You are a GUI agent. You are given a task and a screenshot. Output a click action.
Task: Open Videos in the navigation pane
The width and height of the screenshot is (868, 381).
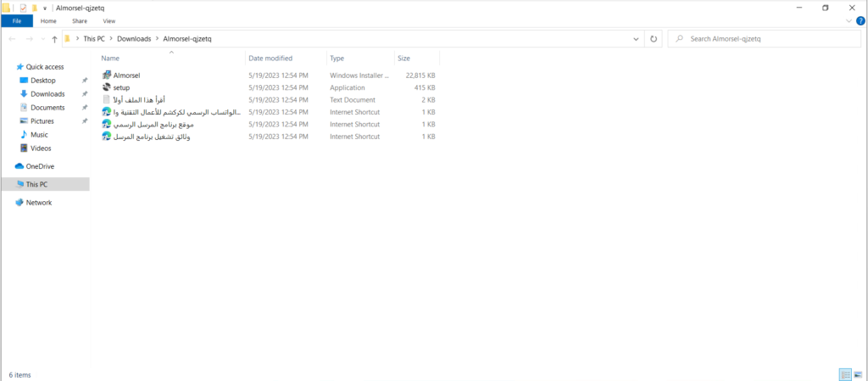pos(41,148)
